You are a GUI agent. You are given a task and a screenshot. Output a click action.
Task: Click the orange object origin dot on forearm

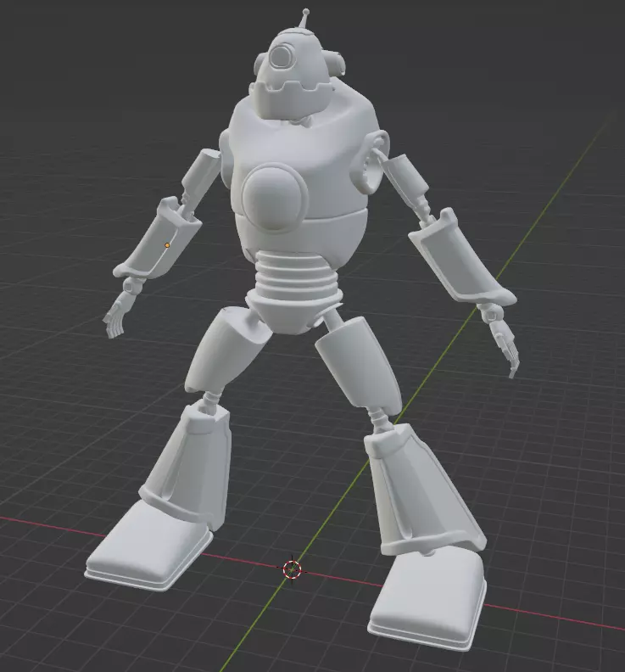point(167,245)
